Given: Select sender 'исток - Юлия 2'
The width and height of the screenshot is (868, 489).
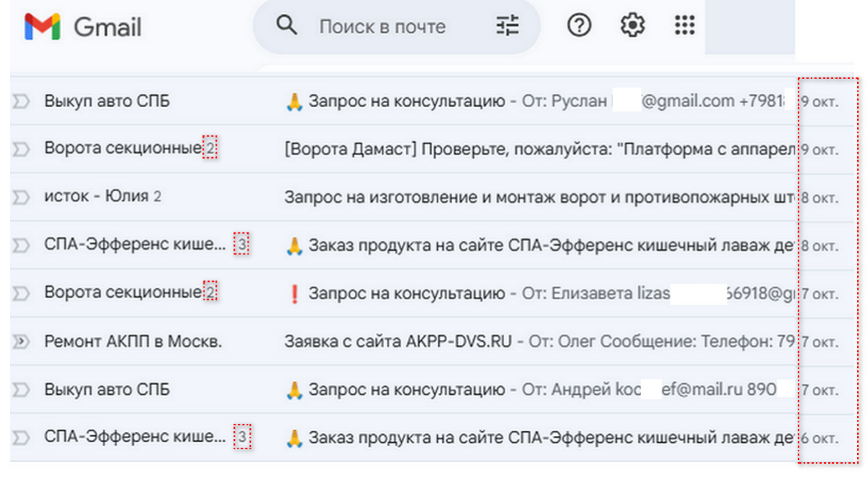Looking at the screenshot, I should [102, 196].
